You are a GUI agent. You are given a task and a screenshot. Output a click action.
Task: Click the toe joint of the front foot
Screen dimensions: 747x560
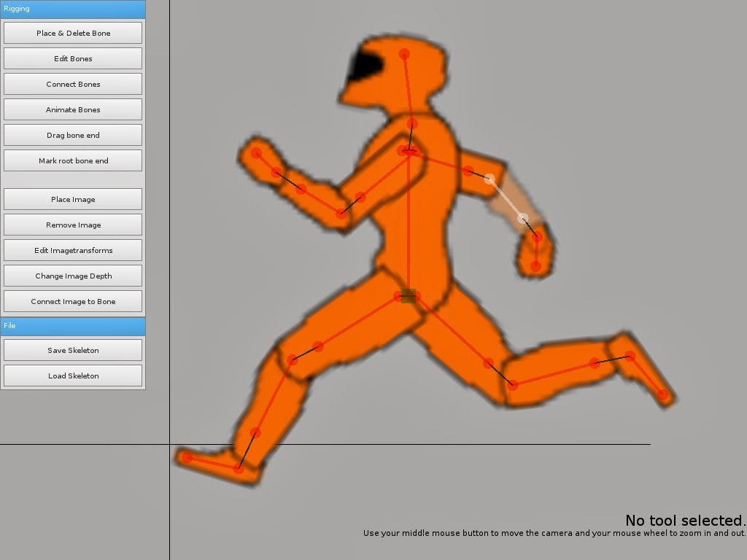187,457
